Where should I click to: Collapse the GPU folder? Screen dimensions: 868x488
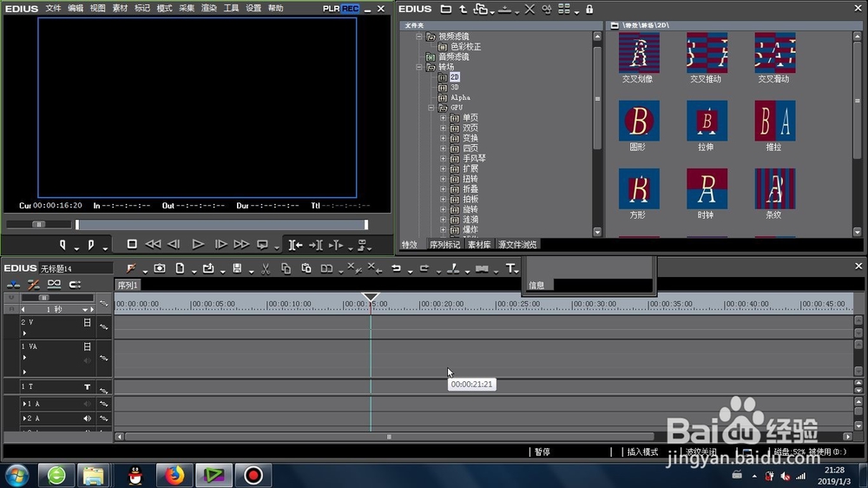click(x=431, y=108)
